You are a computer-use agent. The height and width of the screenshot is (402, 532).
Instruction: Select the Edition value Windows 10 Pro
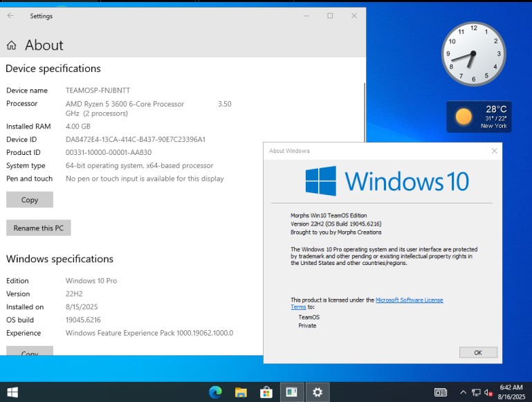91,280
